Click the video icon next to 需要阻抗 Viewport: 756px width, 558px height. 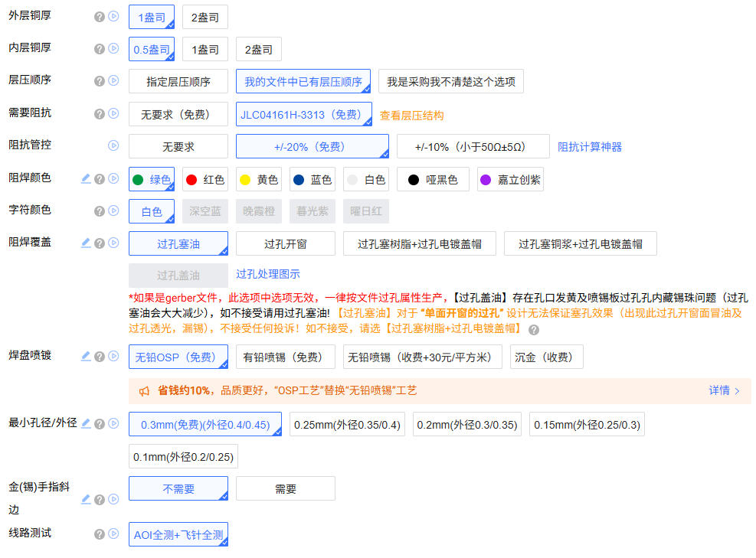[x=114, y=113]
